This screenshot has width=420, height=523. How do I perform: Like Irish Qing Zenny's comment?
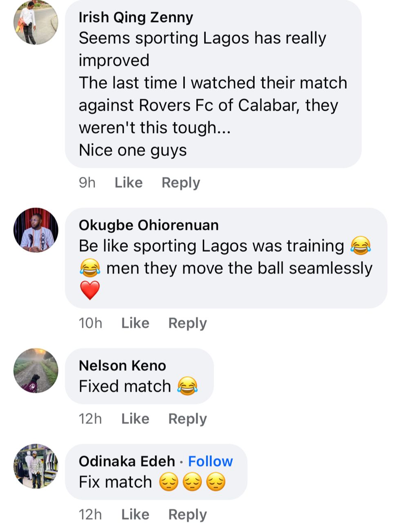pos(129,182)
